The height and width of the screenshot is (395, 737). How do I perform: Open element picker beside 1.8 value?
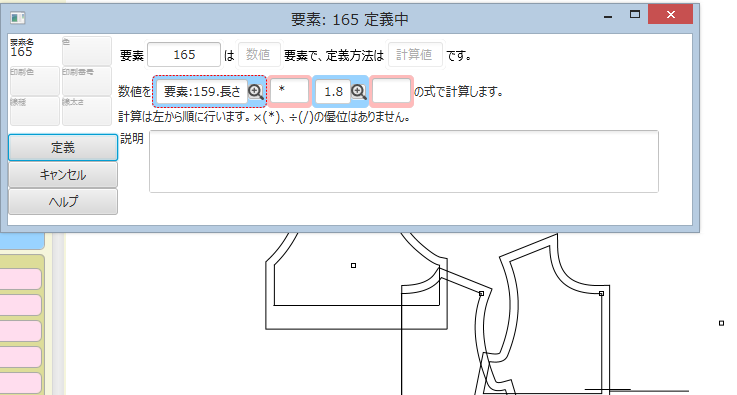point(359,92)
